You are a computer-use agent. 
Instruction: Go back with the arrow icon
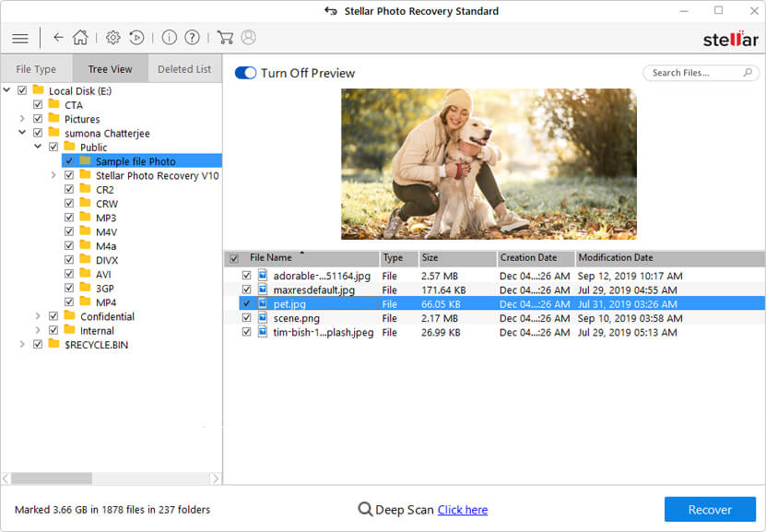[58, 37]
